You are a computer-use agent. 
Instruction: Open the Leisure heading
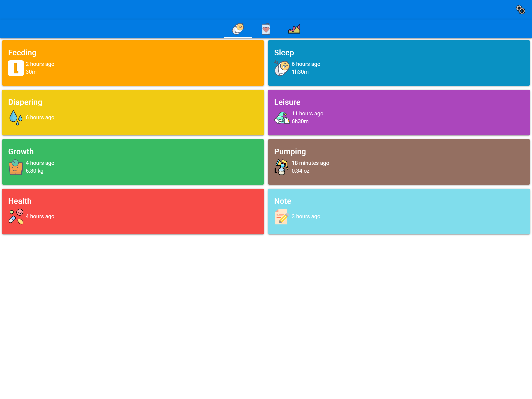click(x=287, y=102)
